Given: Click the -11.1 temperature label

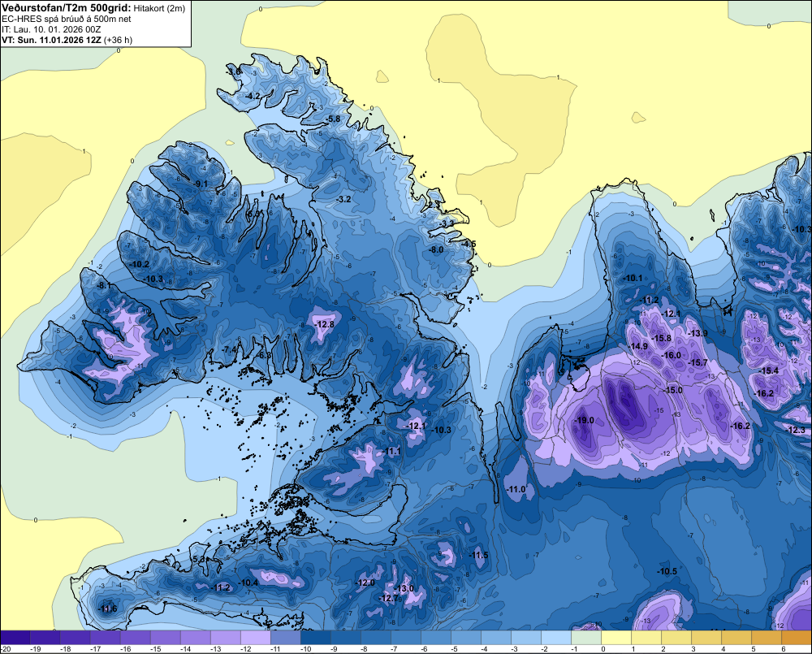Looking at the screenshot, I should (x=391, y=452).
